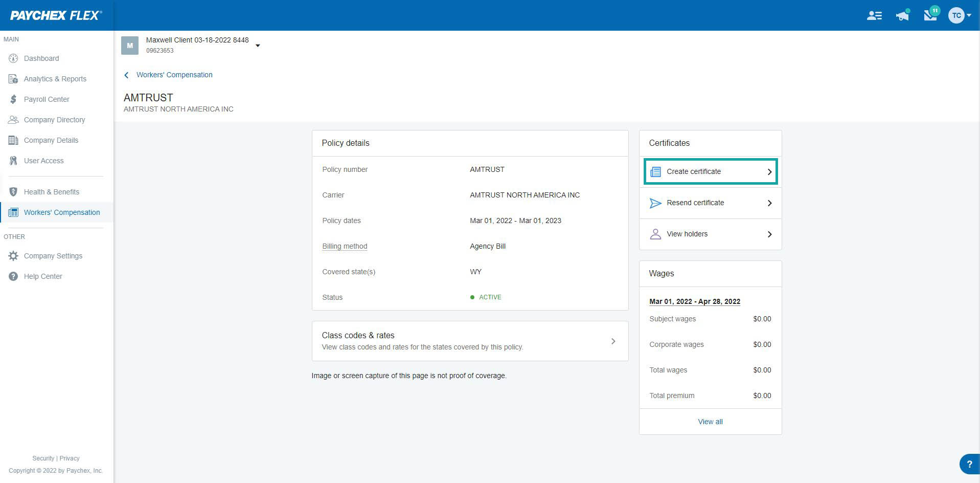Screen dimensions: 980x483
Task: Click the Health & Benefits shield icon
Action: [x=13, y=192]
